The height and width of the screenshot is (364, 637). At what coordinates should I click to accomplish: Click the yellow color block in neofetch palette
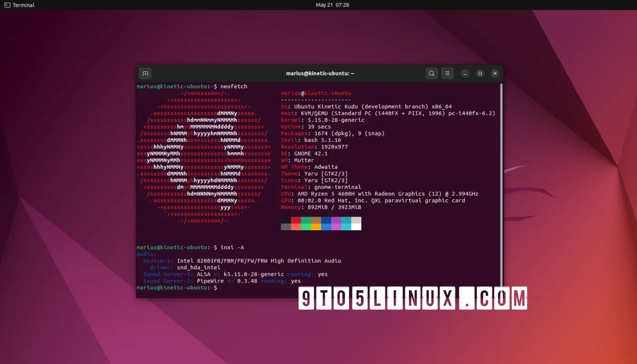coord(316,227)
